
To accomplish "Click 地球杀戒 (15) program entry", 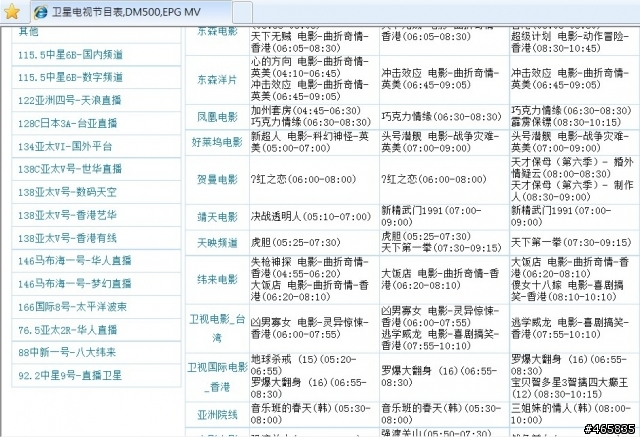I will (x=303, y=365).
